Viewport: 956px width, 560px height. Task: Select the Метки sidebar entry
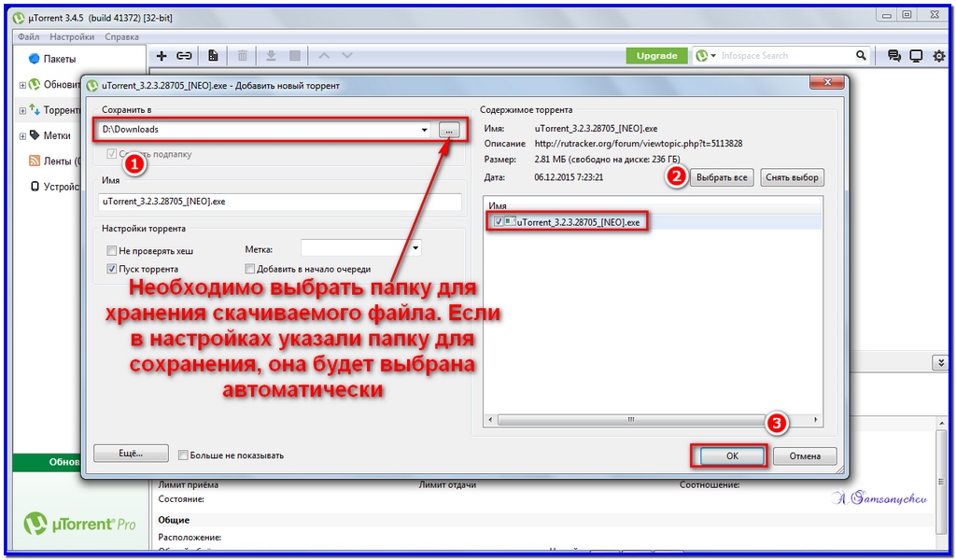(x=57, y=135)
